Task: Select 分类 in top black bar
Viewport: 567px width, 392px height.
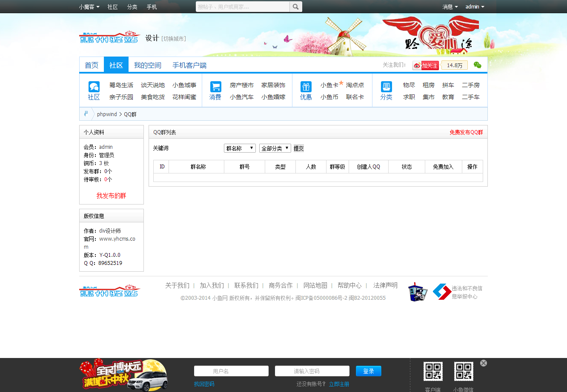Action: 132,7
